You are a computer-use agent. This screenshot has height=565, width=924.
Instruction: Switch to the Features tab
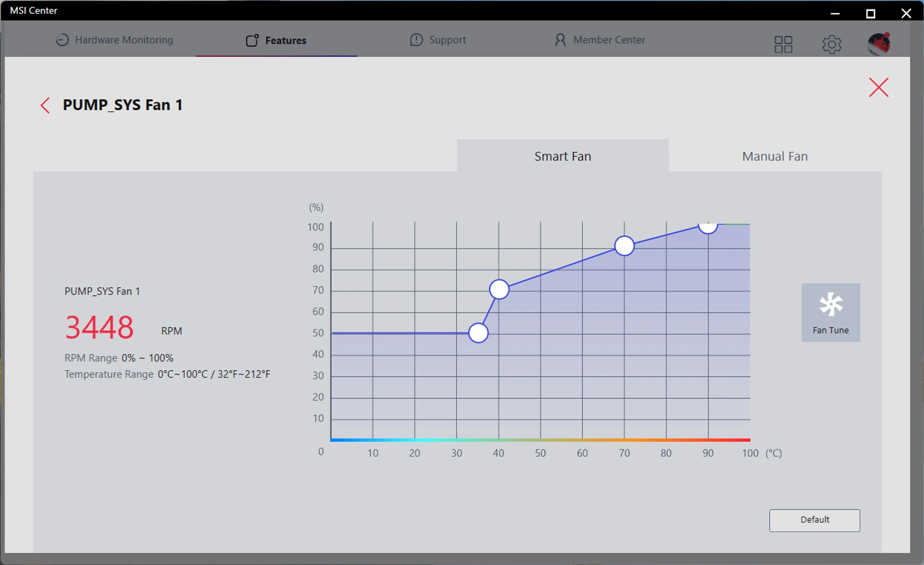tap(276, 40)
